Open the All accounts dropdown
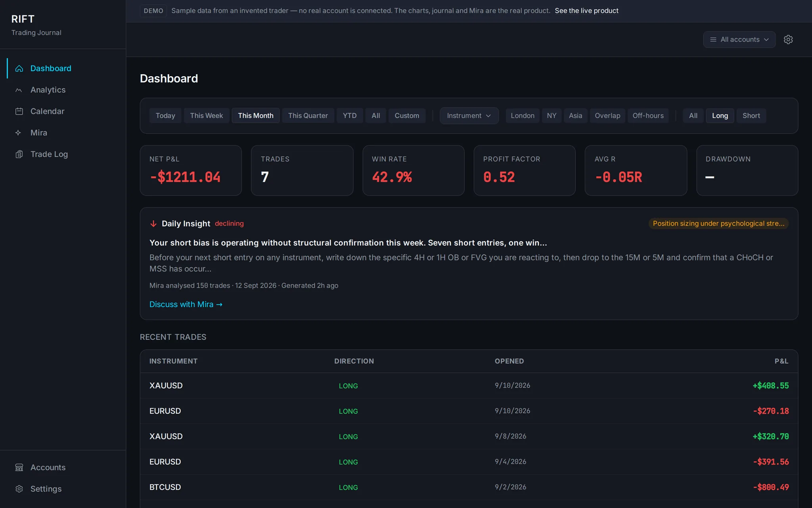 click(x=739, y=40)
